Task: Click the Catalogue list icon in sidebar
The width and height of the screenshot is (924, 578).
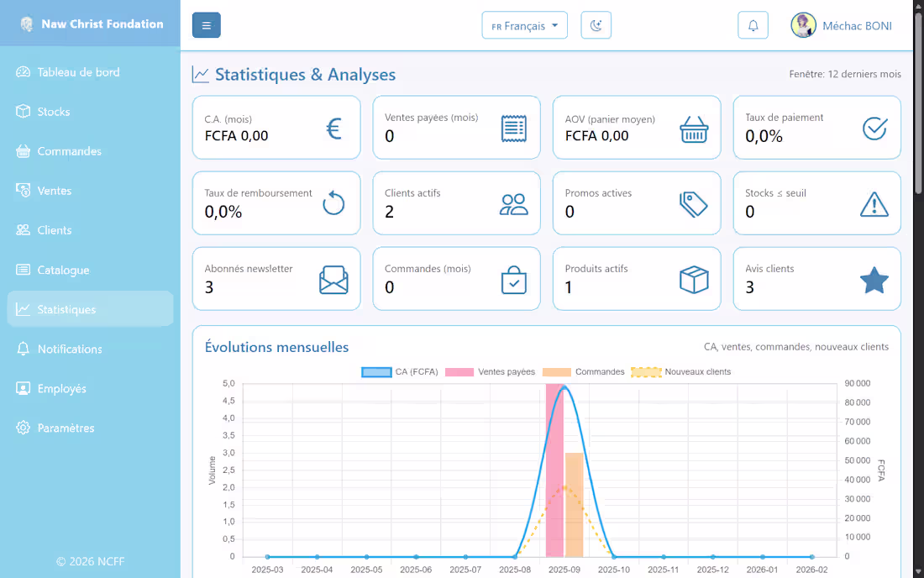Action: [x=23, y=270]
